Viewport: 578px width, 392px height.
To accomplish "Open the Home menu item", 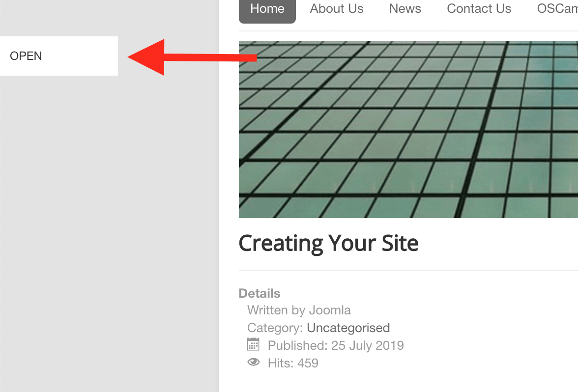I will click(x=267, y=9).
